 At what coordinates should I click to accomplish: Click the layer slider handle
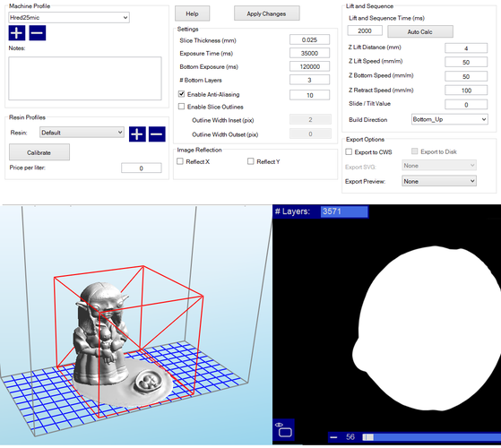tap(368, 437)
